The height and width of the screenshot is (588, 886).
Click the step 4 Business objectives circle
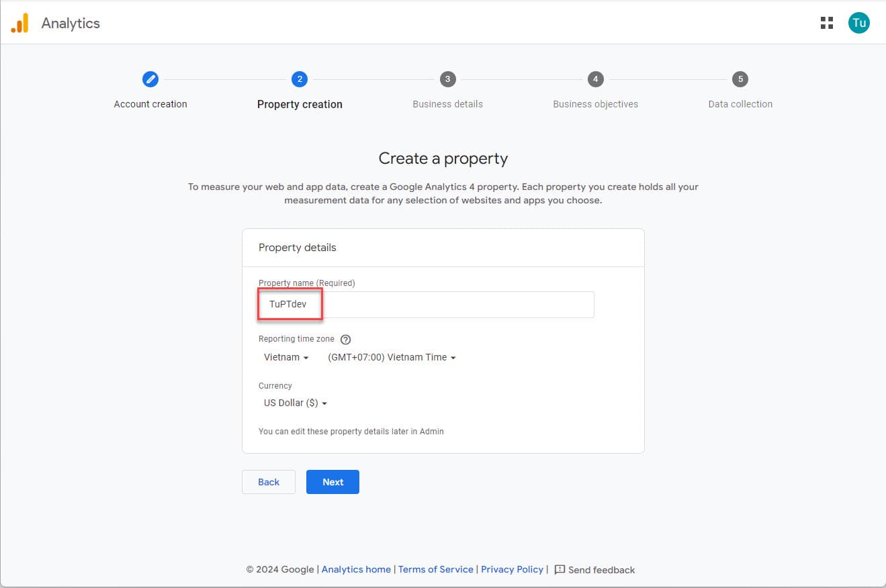[x=595, y=79]
